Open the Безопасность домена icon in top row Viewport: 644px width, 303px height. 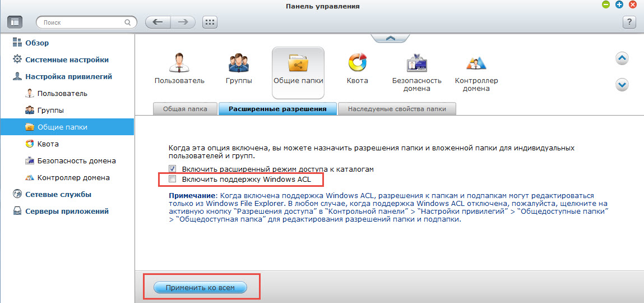[416, 72]
